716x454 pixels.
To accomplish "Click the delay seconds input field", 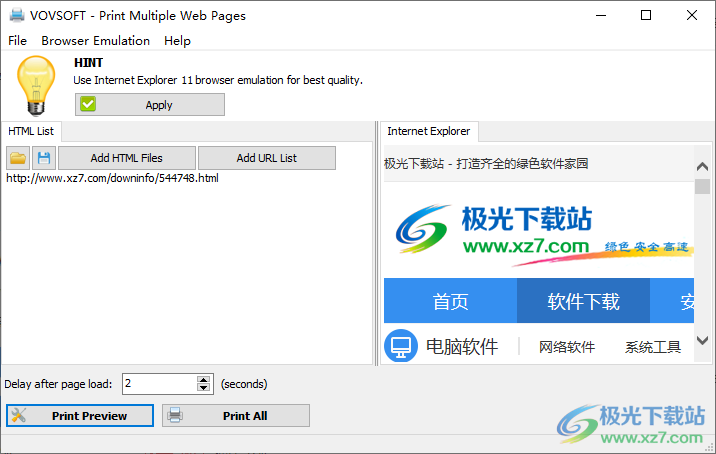I will pyautogui.click(x=159, y=384).
